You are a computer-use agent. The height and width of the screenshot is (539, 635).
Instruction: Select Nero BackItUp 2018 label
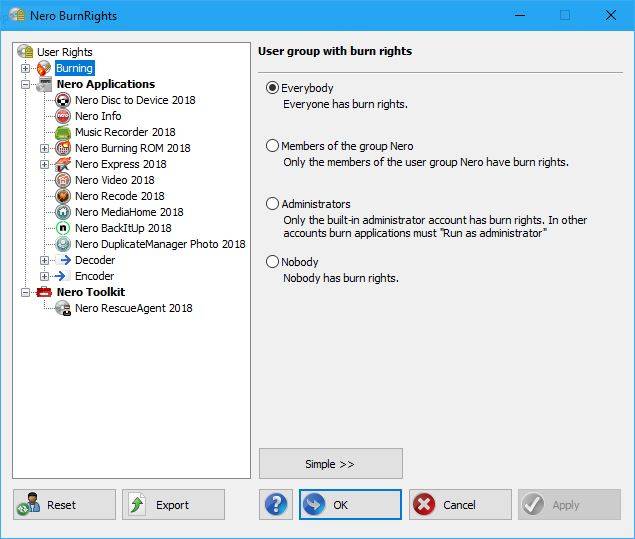coord(123,228)
